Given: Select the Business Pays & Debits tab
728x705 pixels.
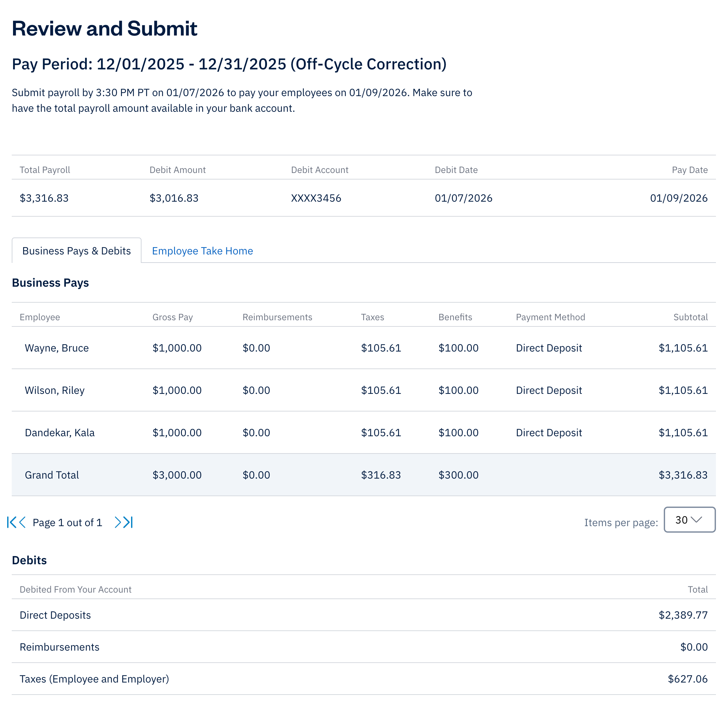Looking at the screenshot, I should pyautogui.click(x=76, y=251).
